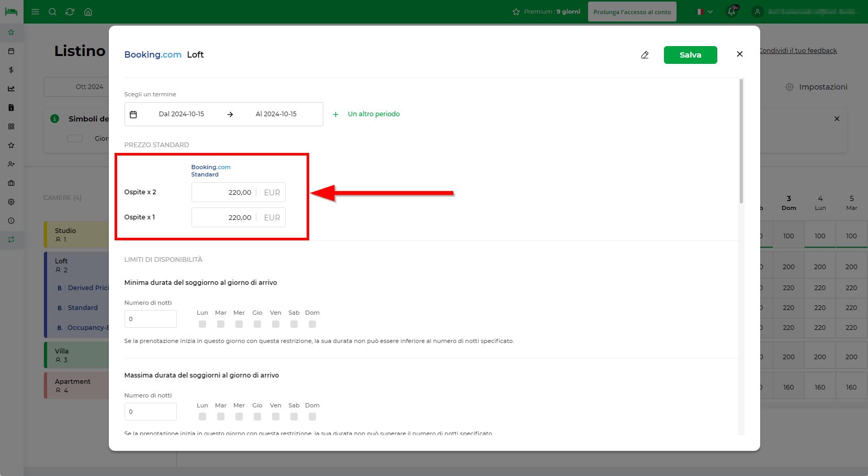Screen dimensions: 868x476
Task: Open Condividi il tuo feedback link
Action: (x=798, y=51)
